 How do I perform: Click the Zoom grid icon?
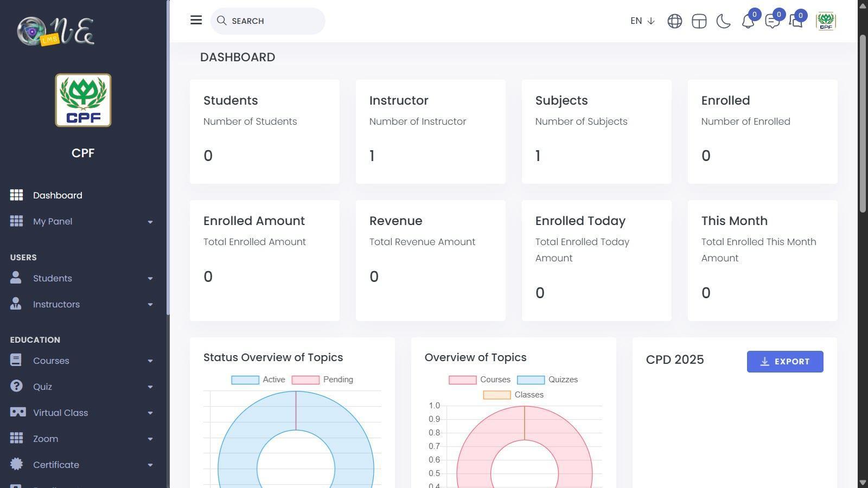click(x=16, y=438)
